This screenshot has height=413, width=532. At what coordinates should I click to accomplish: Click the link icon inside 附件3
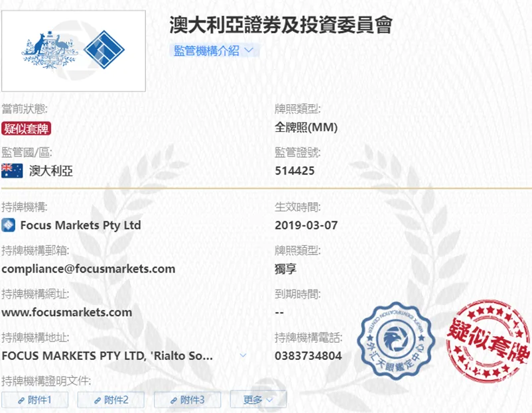174,400
